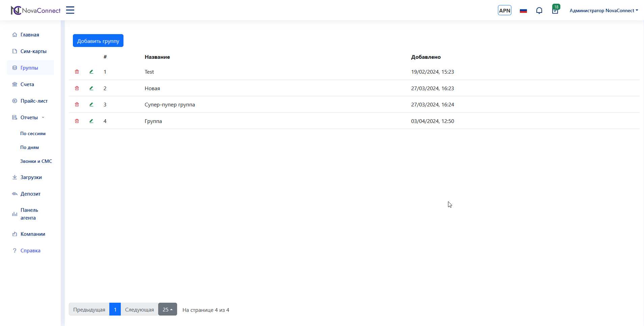The image size is (644, 326).
Task: Open the Справка help link
Action: coord(30,251)
